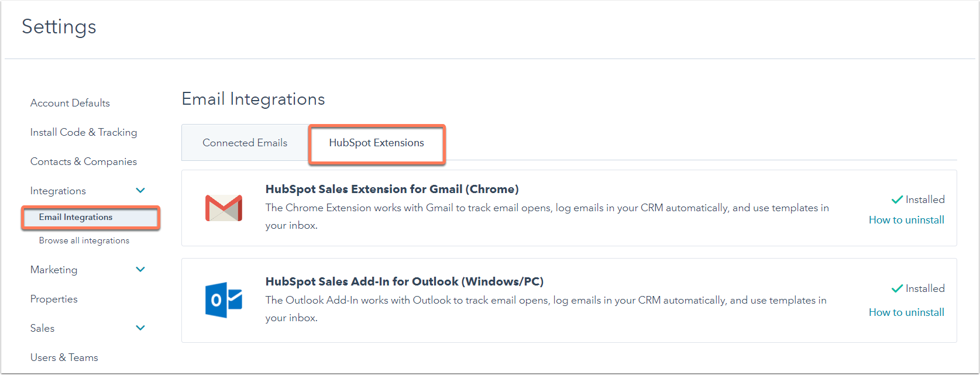This screenshot has height=375, width=980.
Task: Go to Users & Teams settings
Action: (x=64, y=357)
